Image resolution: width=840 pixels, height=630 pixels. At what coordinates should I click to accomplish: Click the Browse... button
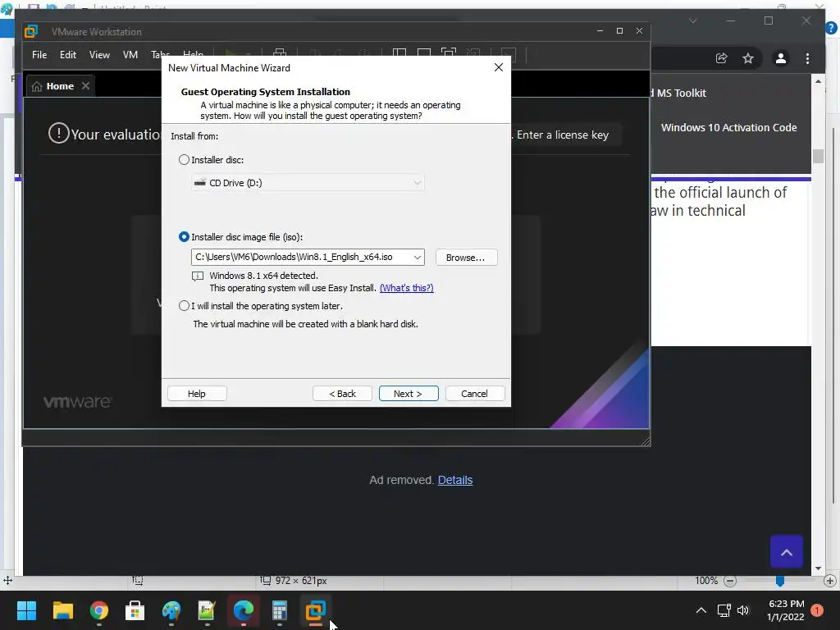click(466, 257)
